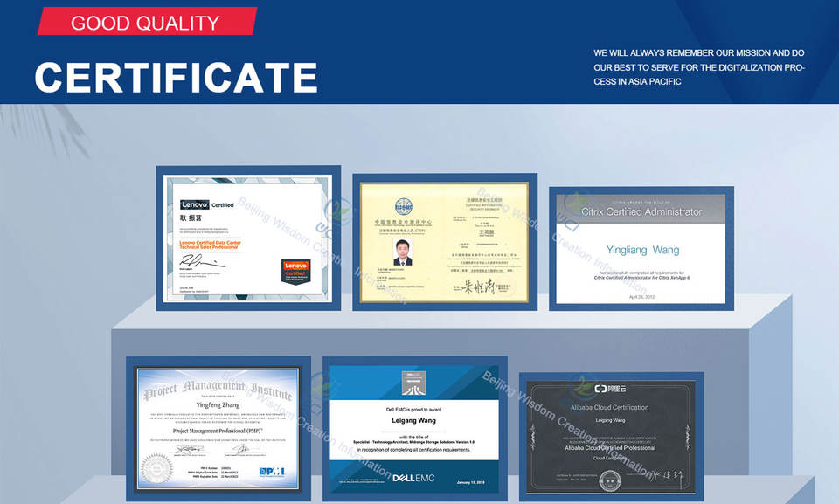Click the GOOD QUALITY red banner
Screen dimensions: 839x504
(147, 22)
